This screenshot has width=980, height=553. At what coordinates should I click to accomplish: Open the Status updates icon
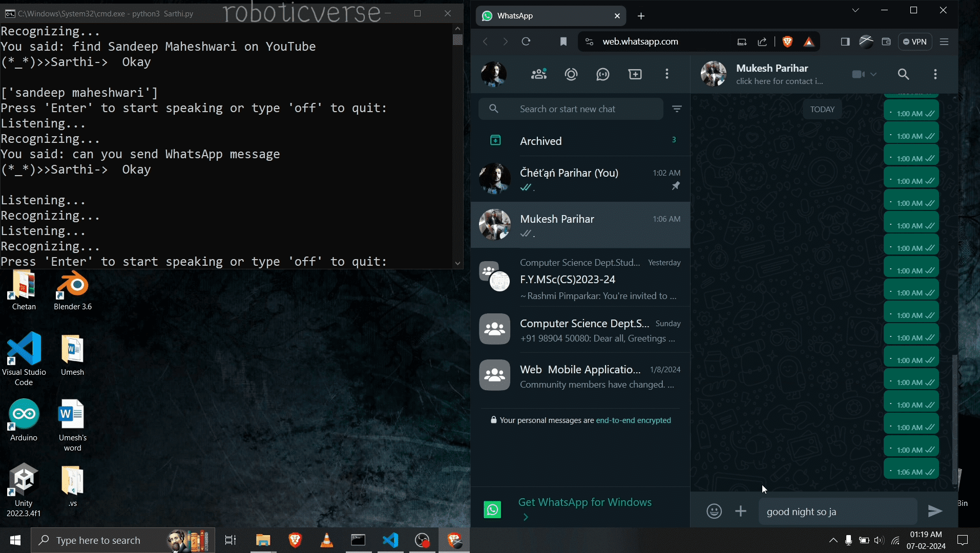tap(571, 74)
